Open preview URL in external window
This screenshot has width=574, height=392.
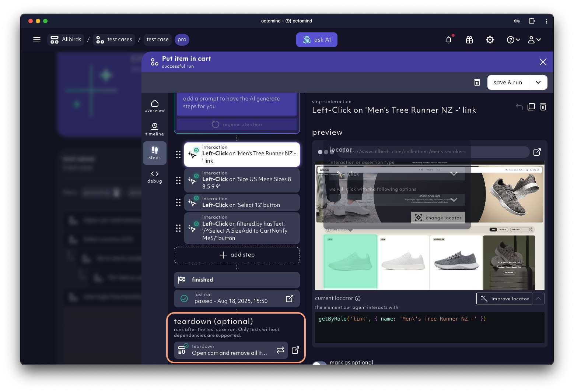coord(537,152)
